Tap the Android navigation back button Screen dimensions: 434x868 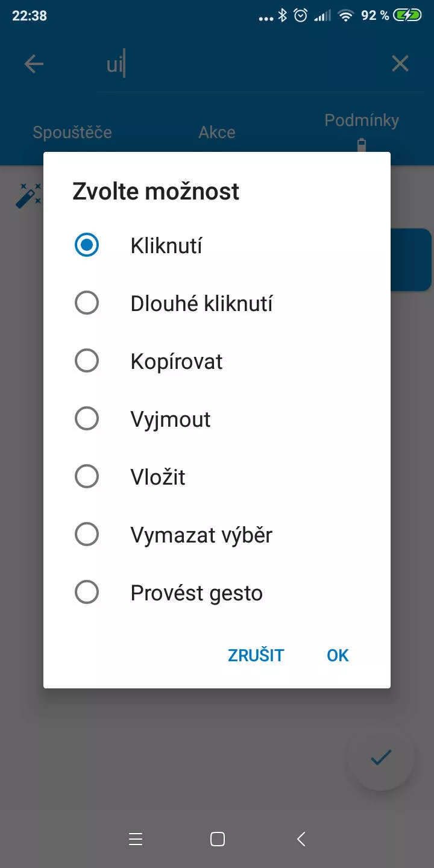[301, 839]
